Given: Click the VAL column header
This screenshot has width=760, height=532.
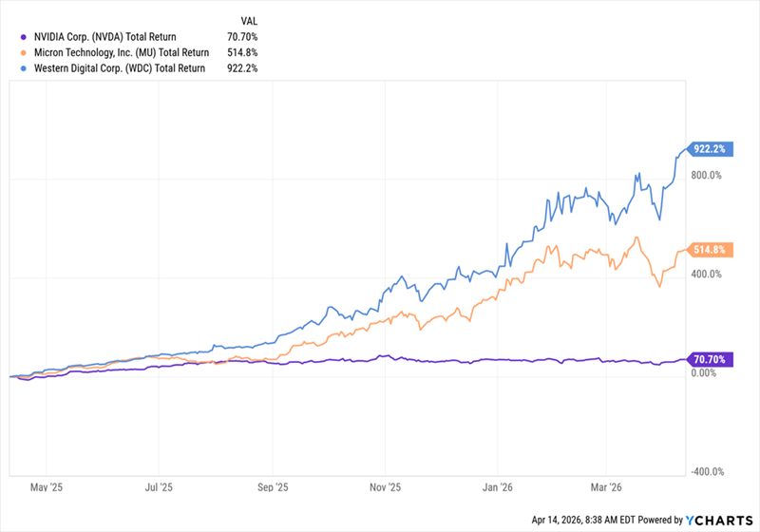Looking at the screenshot, I should (247, 19).
